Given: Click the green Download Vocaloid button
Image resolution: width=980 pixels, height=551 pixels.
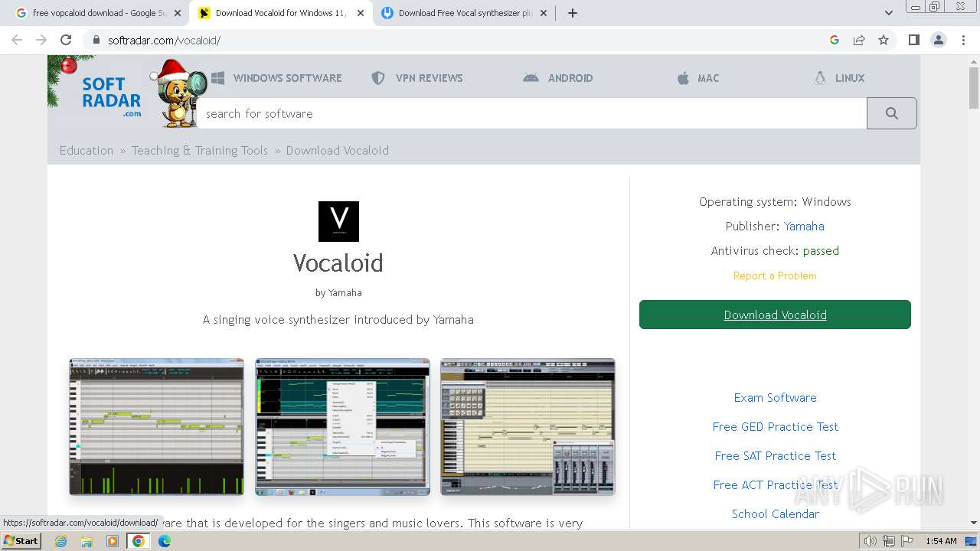Looking at the screenshot, I should [x=775, y=315].
